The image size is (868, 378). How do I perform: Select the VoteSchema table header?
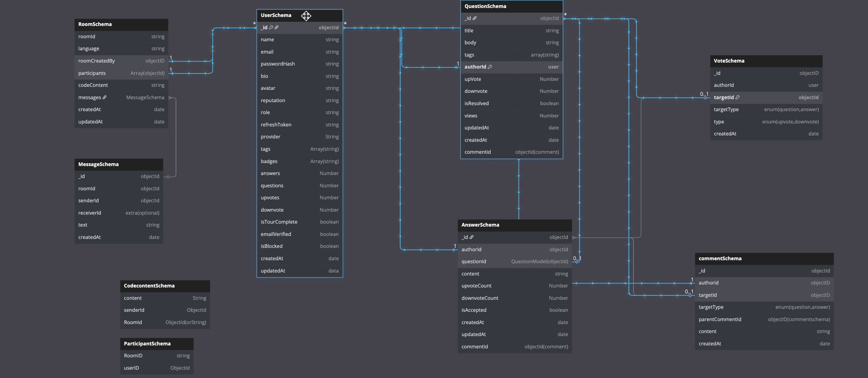click(x=766, y=61)
